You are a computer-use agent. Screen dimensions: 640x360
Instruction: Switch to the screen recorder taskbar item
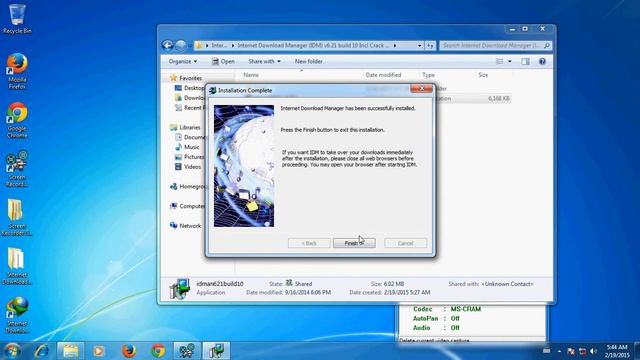pyautogui.click(x=187, y=351)
